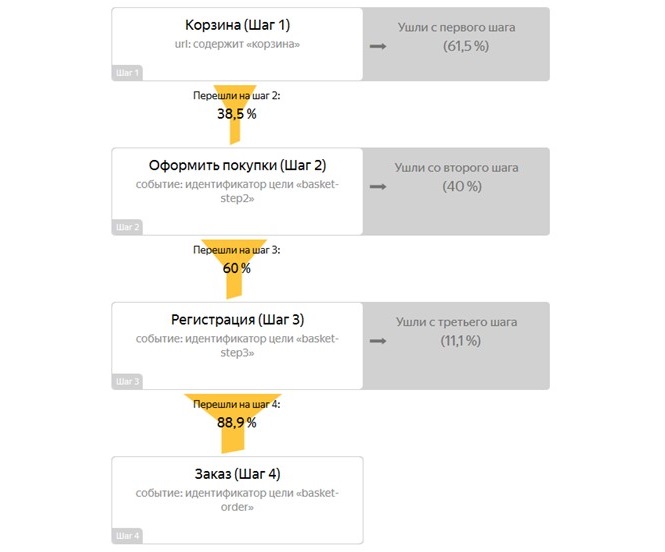Select the Шаг 1 badge label
Viewport: 665px width, 552px height.
click(x=127, y=73)
